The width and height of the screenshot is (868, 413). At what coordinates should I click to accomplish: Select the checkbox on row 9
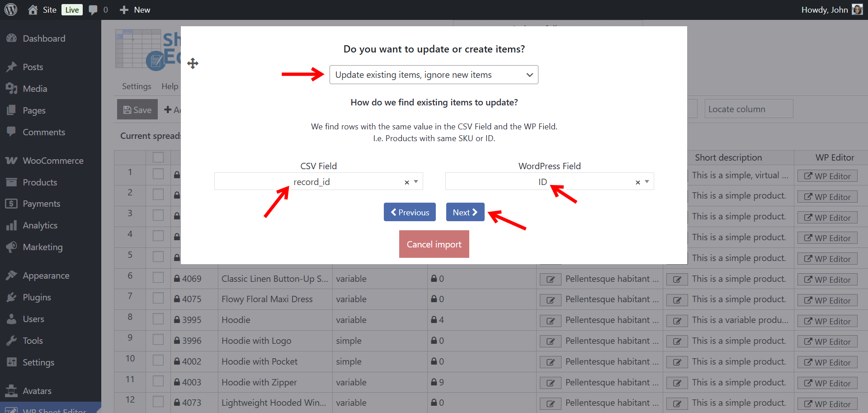point(158,340)
